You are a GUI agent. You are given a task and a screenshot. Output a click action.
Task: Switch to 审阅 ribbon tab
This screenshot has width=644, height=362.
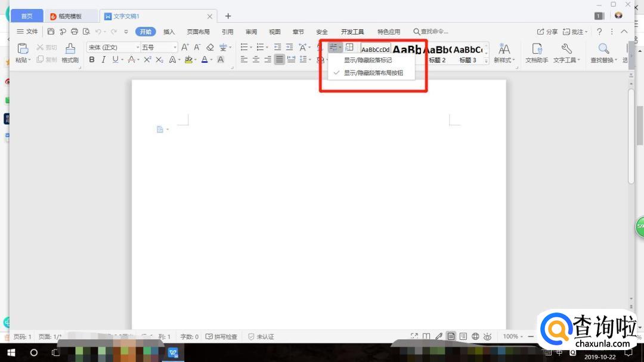point(252,32)
